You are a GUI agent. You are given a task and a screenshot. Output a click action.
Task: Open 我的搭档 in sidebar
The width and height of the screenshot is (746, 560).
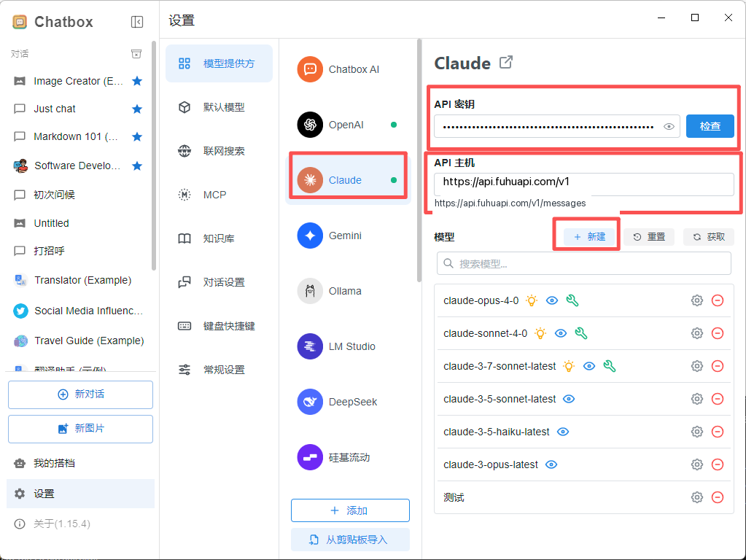[80, 463]
